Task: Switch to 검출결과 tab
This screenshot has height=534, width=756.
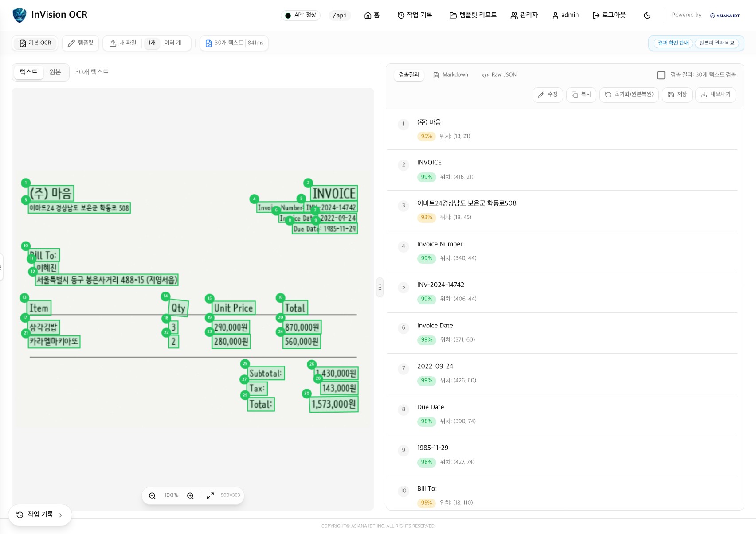Action: (x=409, y=75)
